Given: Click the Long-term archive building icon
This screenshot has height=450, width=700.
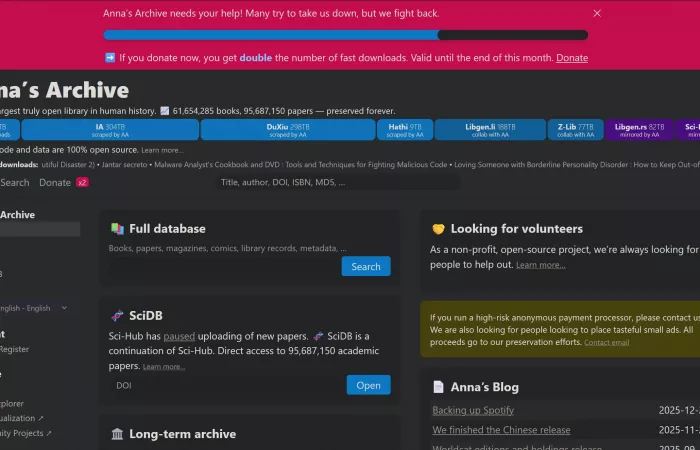Looking at the screenshot, I should (117, 434).
